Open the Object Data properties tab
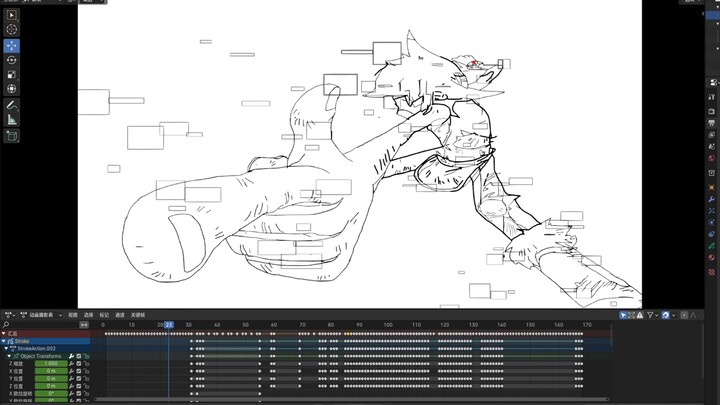This screenshot has width=720, height=405. click(711, 246)
